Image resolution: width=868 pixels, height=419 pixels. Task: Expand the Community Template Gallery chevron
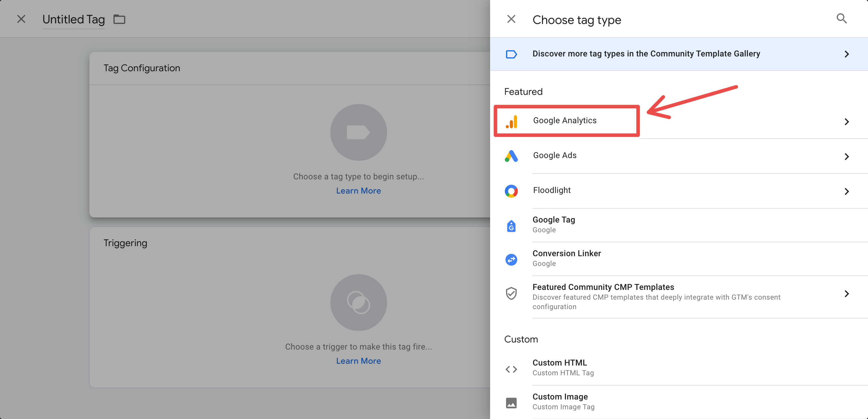(847, 54)
